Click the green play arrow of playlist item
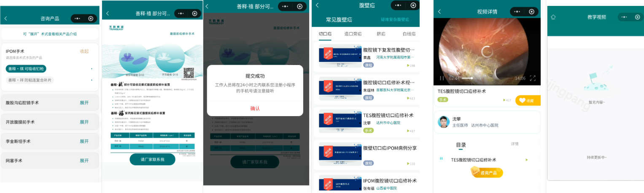 (x=527, y=160)
